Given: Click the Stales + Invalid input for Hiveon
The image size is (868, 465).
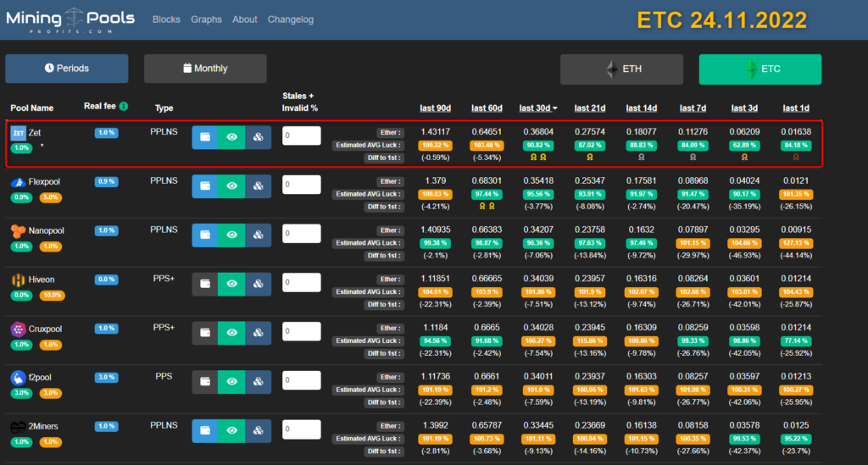Looking at the screenshot, I should click(302, 283).
